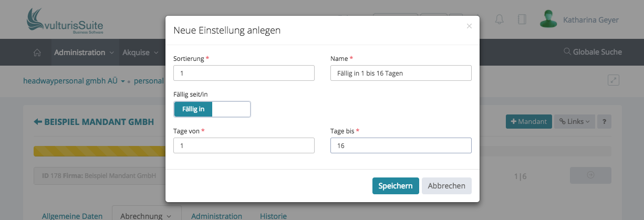Click the question mark help button
The height and width of the screenshot is (220, 644).
[x=605, y=121]
